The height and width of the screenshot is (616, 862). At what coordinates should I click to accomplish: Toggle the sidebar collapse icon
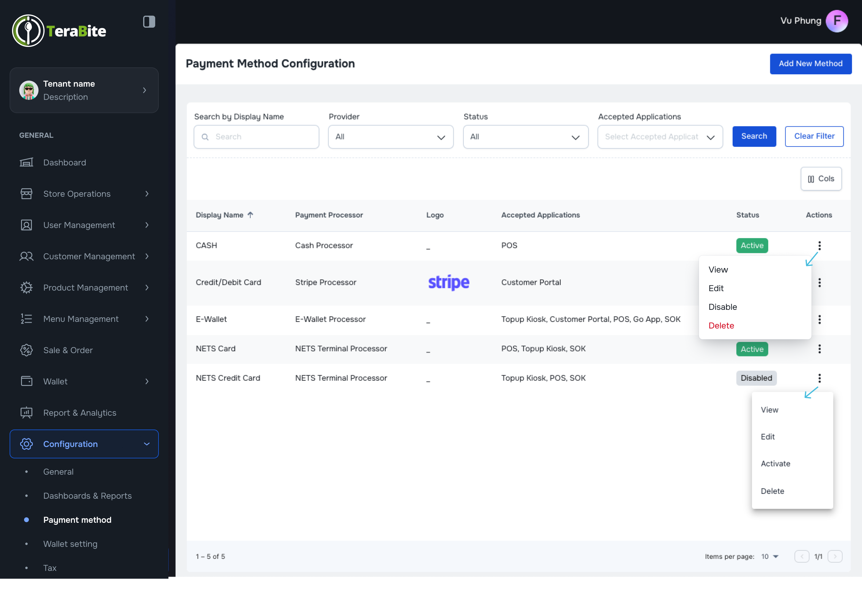tap(149, 22)
